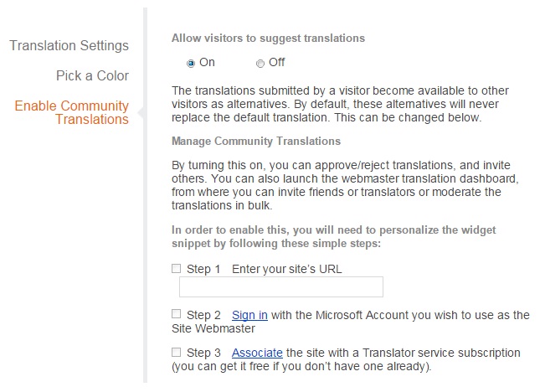Screen dimensions: 545x392
Task: Enable the Step 3 checkbox
Action: coord(177,353)
